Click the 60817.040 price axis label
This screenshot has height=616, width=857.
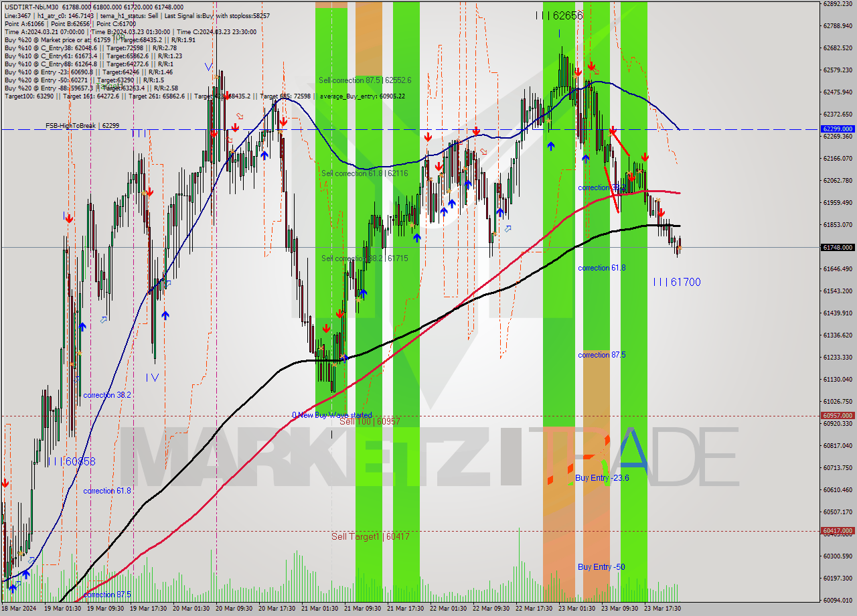pos(838,445)
